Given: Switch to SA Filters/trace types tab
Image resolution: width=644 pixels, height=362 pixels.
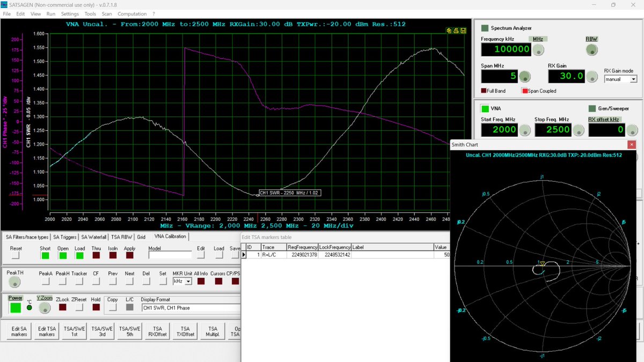Looking at the screenshot, I should (27, 237).
